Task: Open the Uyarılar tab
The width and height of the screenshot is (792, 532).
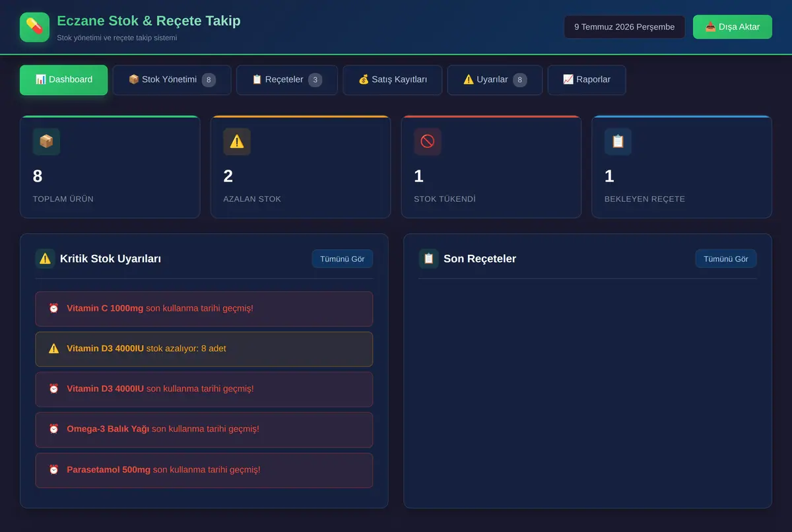Action: [x=495, y=80]
